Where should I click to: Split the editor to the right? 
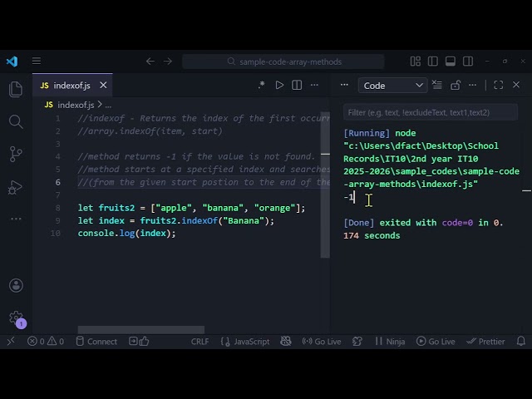pos(297,85)
